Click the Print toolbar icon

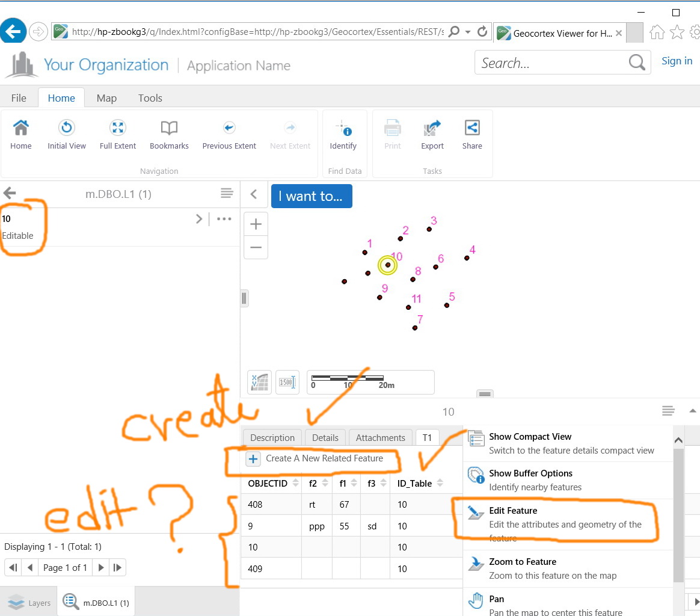click(x=393, y=135)
